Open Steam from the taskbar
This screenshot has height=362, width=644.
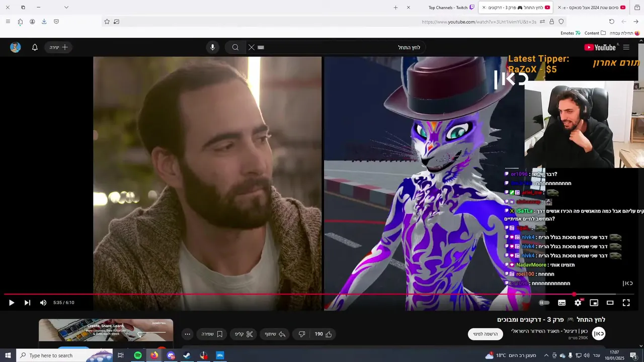tap(186, 355)
